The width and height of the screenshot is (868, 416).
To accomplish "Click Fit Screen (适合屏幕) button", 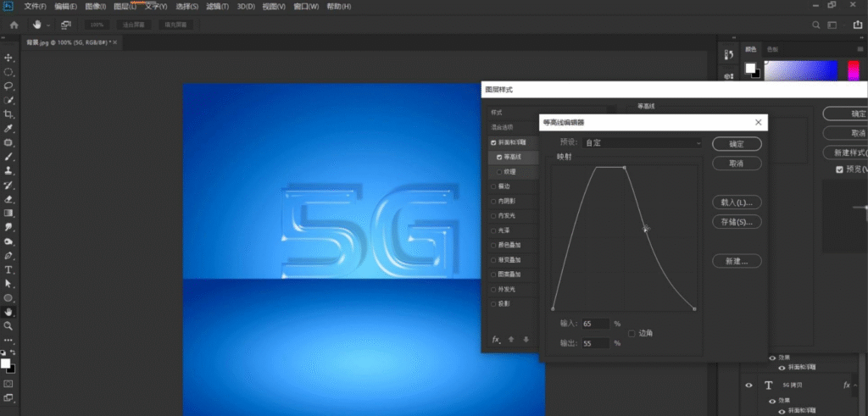I will (x=133, y=25).
